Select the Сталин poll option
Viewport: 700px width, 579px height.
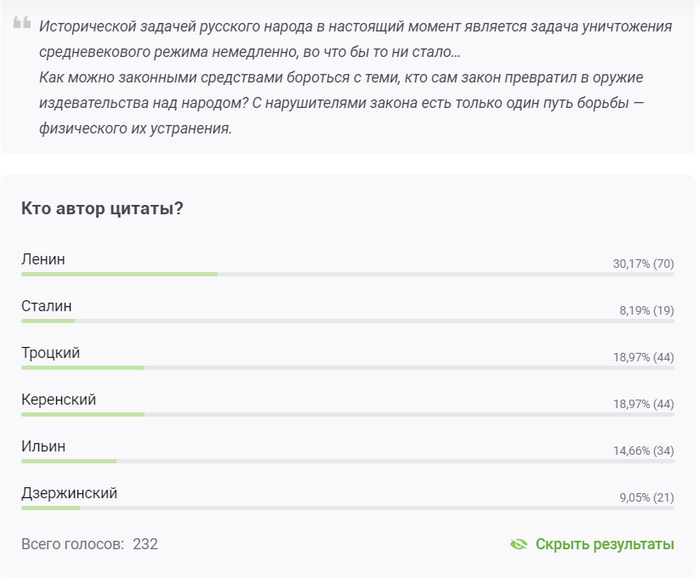pyautogui.click(x=46, y=306)
